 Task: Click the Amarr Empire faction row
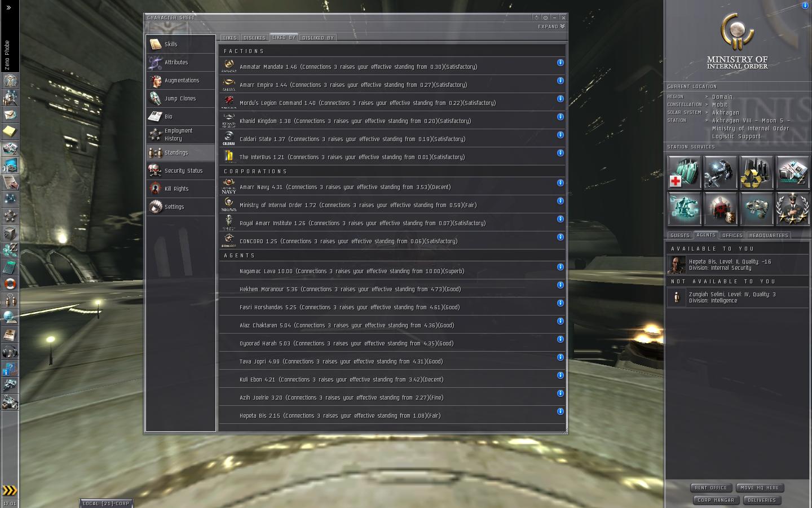pos(392,85)
